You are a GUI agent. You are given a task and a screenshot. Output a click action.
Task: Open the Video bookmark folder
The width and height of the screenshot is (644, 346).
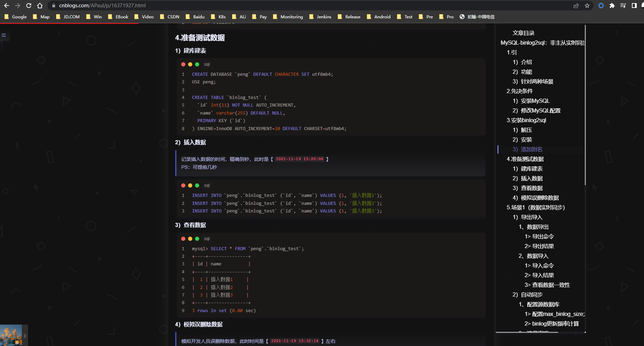(x=144, y=17)
